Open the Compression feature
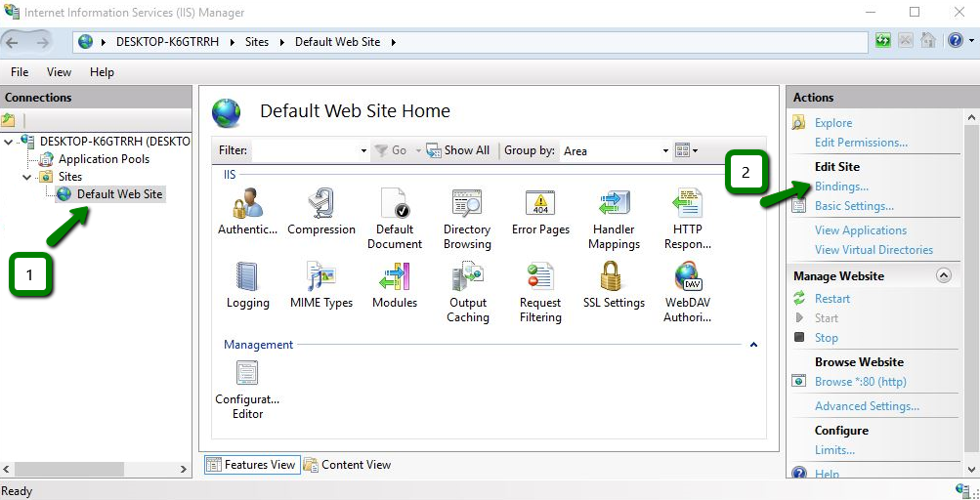 [320, 205]
